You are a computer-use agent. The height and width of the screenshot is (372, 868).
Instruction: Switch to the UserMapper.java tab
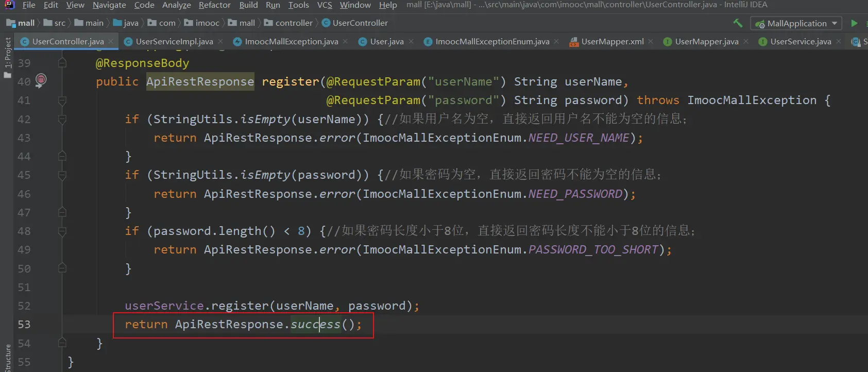tap(706, 41)
